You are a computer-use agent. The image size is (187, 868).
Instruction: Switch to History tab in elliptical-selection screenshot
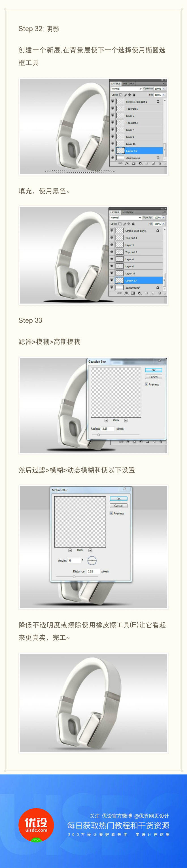click(128, 84)
